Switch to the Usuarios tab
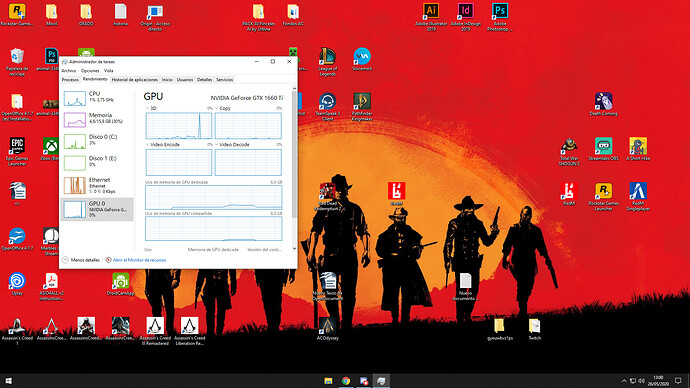Screen dimensions: 690x388 (185, 80)
